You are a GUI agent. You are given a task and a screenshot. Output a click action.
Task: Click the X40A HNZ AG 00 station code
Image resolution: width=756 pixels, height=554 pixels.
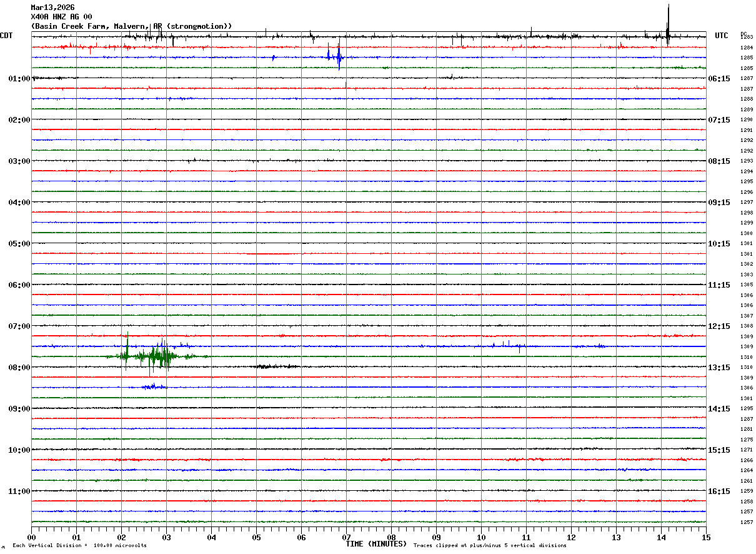(61, 17)
